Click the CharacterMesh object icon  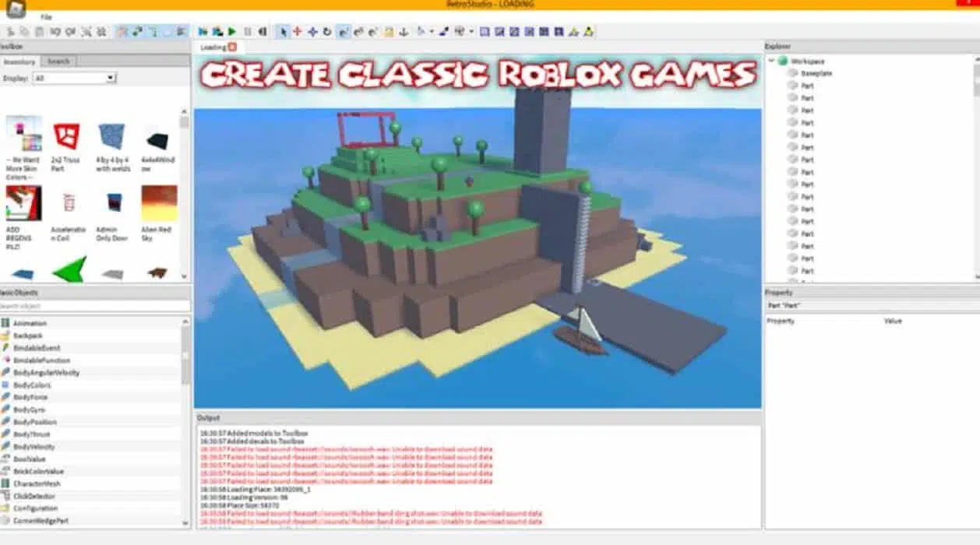coord(5,483)
